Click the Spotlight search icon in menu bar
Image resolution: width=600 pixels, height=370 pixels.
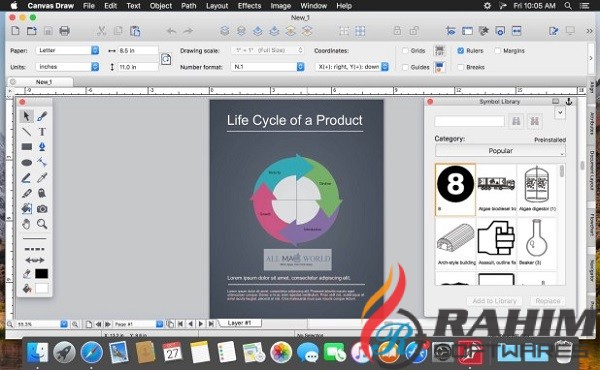point(568,6)
